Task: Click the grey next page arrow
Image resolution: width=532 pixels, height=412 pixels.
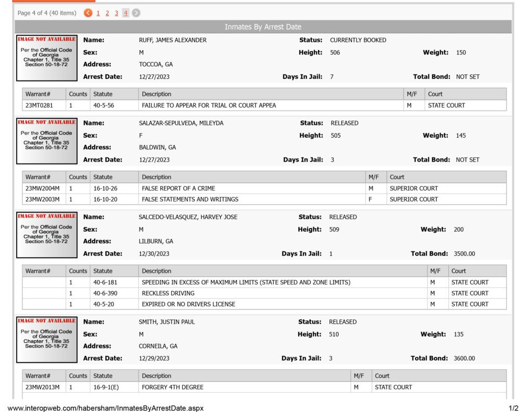Action: 136,13
